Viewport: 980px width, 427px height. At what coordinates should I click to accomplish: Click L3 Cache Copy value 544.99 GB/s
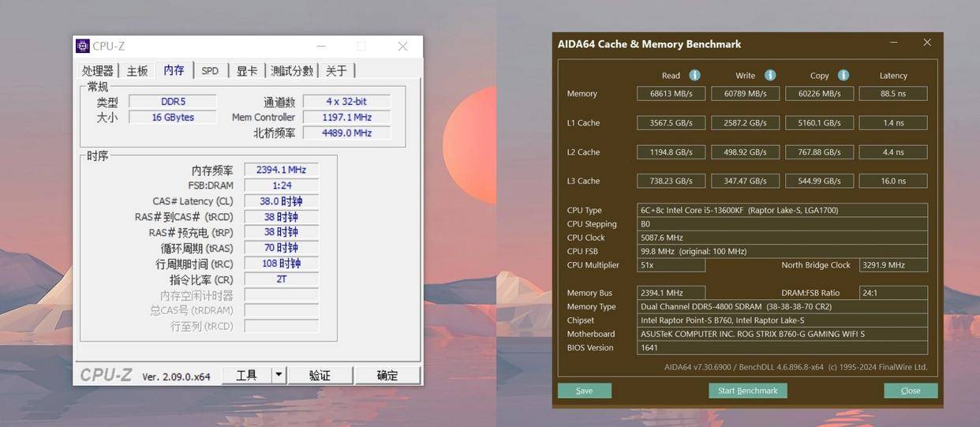coord(819,181)
